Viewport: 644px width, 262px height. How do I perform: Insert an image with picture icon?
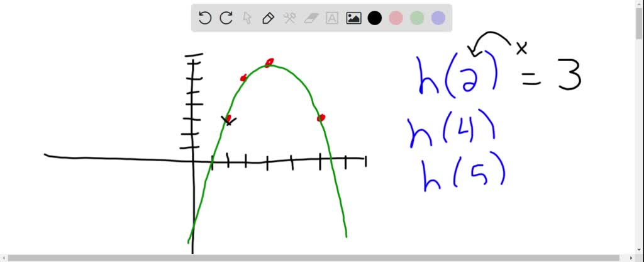pos(353,18)
